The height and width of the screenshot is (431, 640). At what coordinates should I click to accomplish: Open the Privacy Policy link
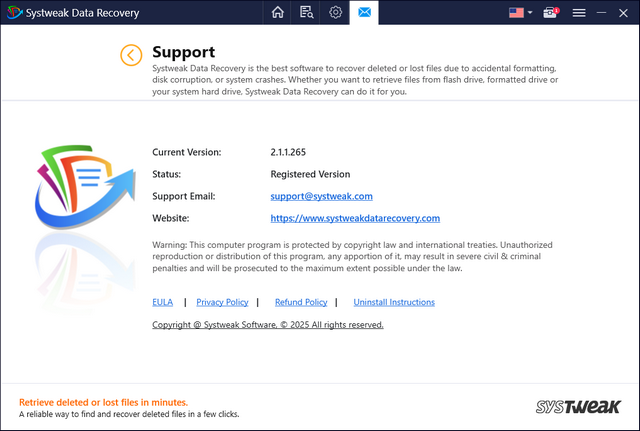[x=222, y=302]
